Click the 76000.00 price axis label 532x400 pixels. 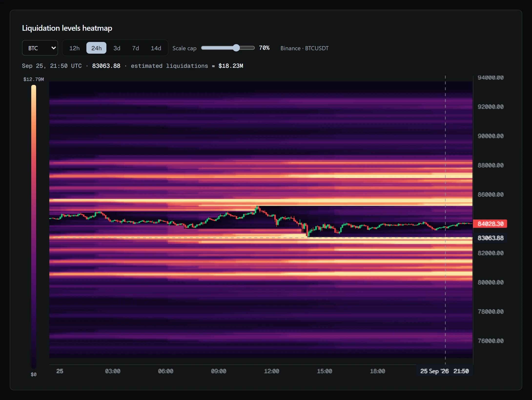pyautogui.click(x=491, y=341)
